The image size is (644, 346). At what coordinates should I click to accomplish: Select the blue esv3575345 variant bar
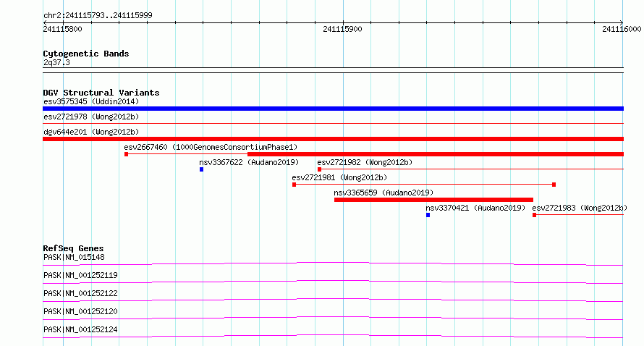tap(333, 109)
